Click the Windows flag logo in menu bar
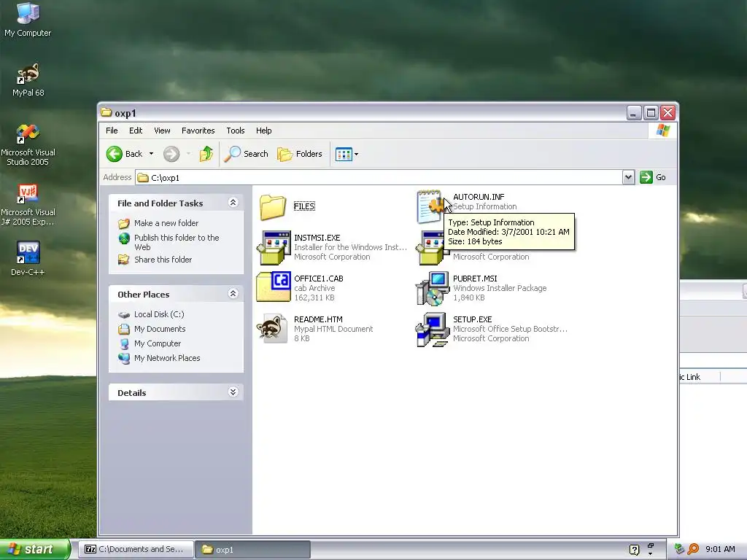Viewport: 747px width, 560px height. click(662, 131)
